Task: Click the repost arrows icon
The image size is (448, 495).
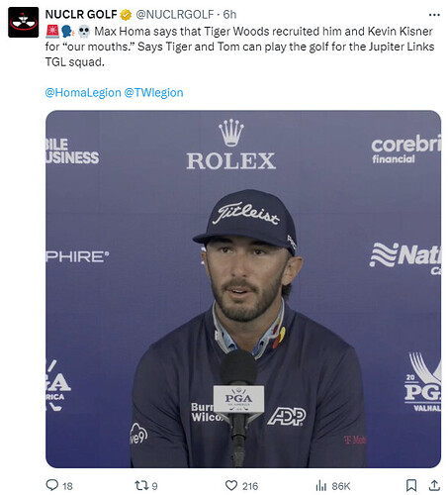Action: pos(141,485)
